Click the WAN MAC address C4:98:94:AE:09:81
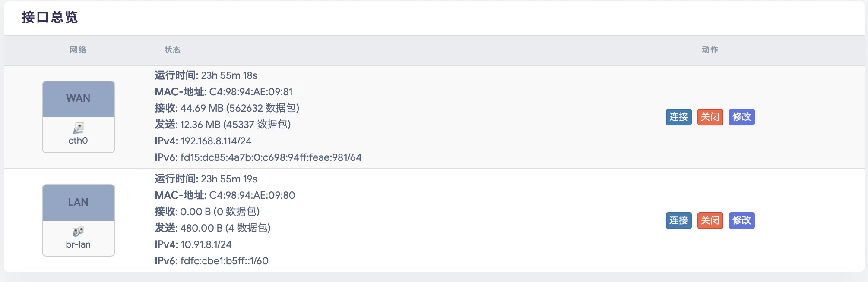Viewport: 868px width, 282px height. (250, 92)
